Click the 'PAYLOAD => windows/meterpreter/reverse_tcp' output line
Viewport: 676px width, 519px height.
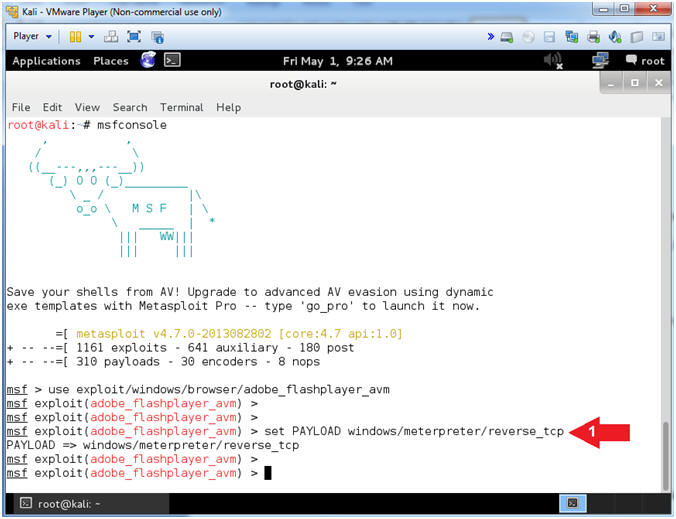tap(153, 445)
